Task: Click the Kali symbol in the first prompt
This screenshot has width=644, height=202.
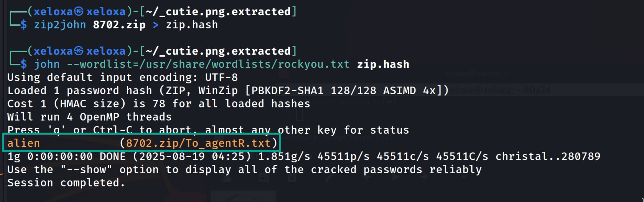Action: pos(79,12)
